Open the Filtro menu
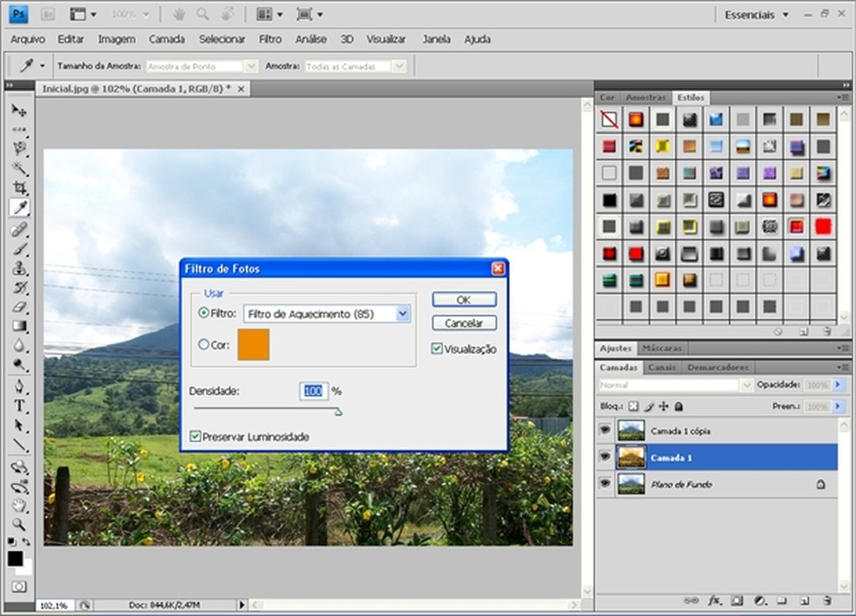This screenshot has height=616, width=856. point(270,39)
